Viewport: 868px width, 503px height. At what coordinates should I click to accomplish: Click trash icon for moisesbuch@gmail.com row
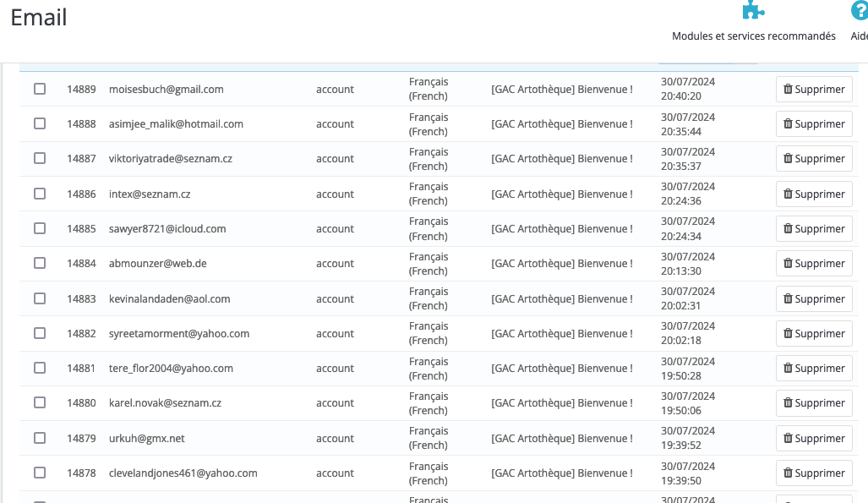tap(789, 90)
